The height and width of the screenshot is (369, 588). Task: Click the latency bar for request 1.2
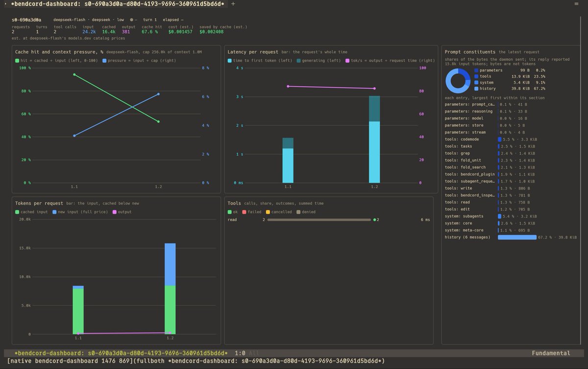[x=374, y=139]
